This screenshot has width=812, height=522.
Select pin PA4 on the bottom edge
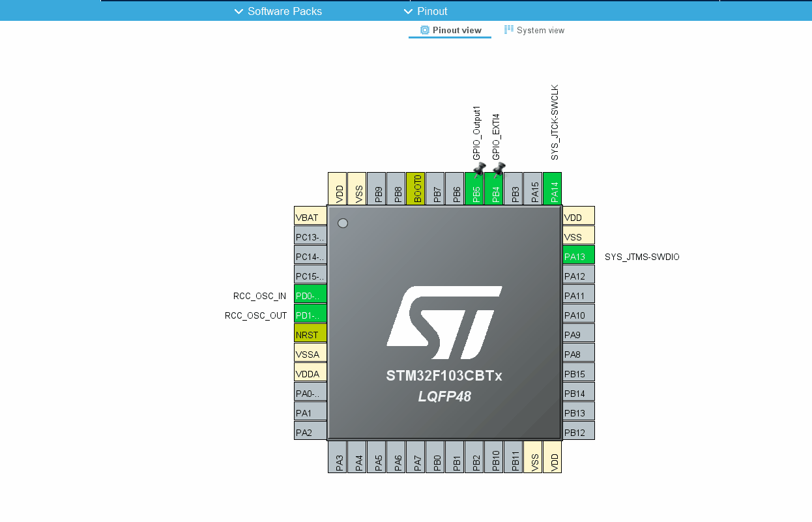click(357, 457)
